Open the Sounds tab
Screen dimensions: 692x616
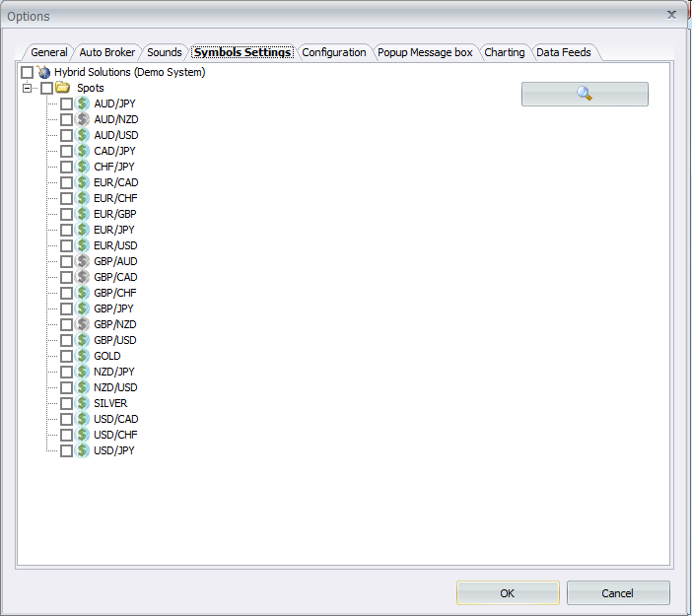click(x=165, y=52)
